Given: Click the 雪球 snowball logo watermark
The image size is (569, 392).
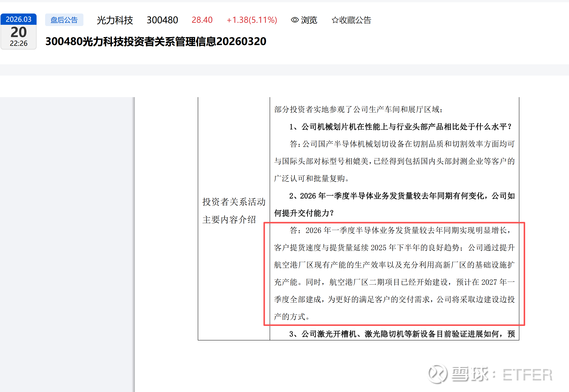Looking at the screenshot, I should pos(437,374).
